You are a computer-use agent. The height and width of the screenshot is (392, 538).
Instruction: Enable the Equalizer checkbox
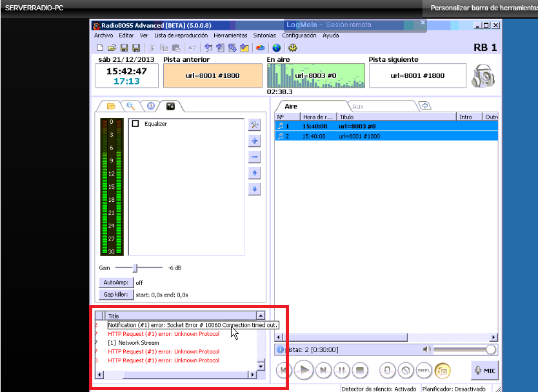click(x=135, y=124)
